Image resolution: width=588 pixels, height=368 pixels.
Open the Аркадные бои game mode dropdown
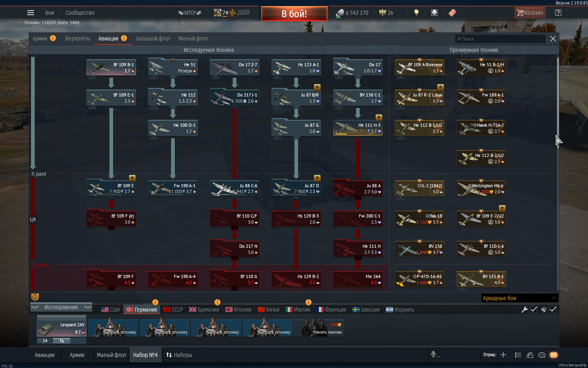coord(519,298)
